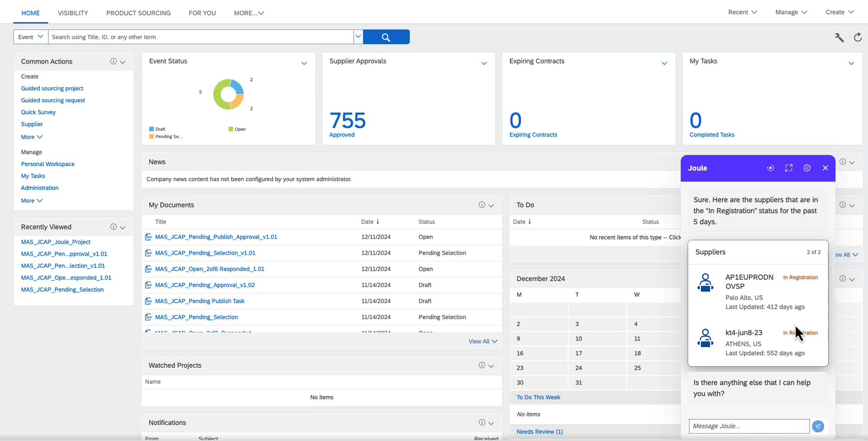Refresh the dashboard using the refresh icon

tap(858, 37)
